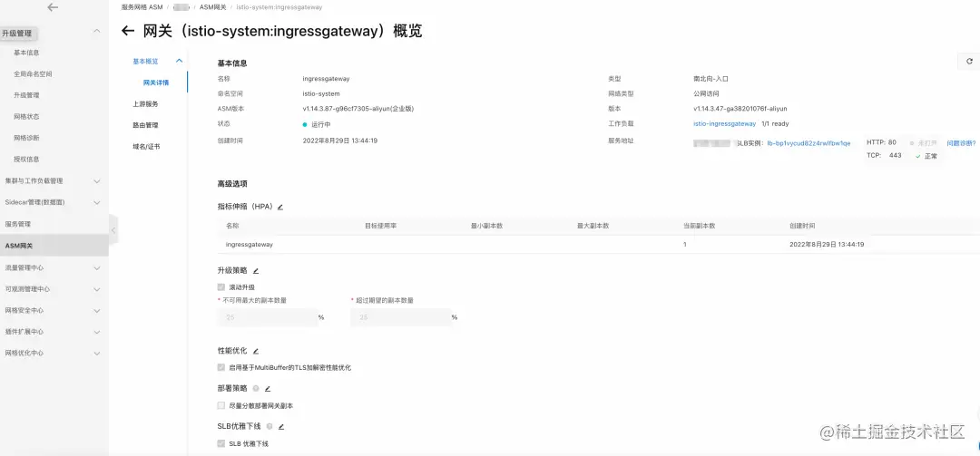Screen dimensions: 980x456
Task: Click the ingressgateway row in the HPA table
Action: 598,245
